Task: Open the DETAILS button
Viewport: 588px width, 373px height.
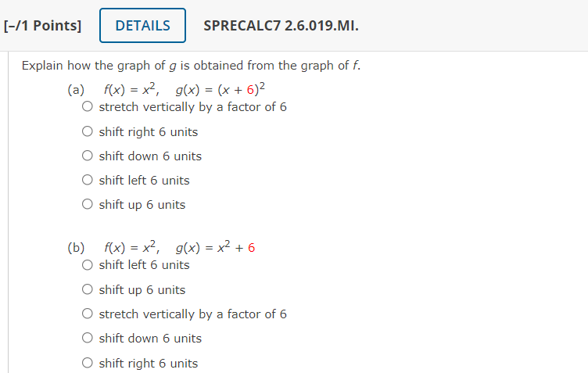Action: [x=142, y=26]
